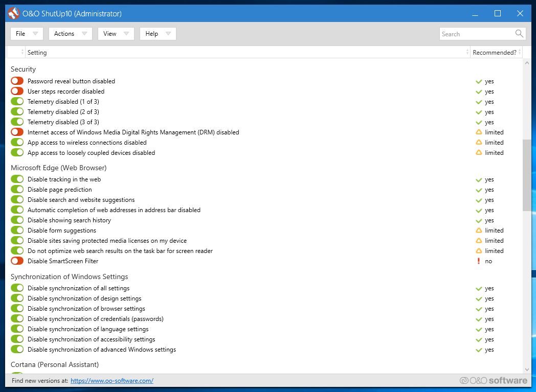
Task: Click the O&O ShutUp10 app logo icon
Action: click(14, 14)
